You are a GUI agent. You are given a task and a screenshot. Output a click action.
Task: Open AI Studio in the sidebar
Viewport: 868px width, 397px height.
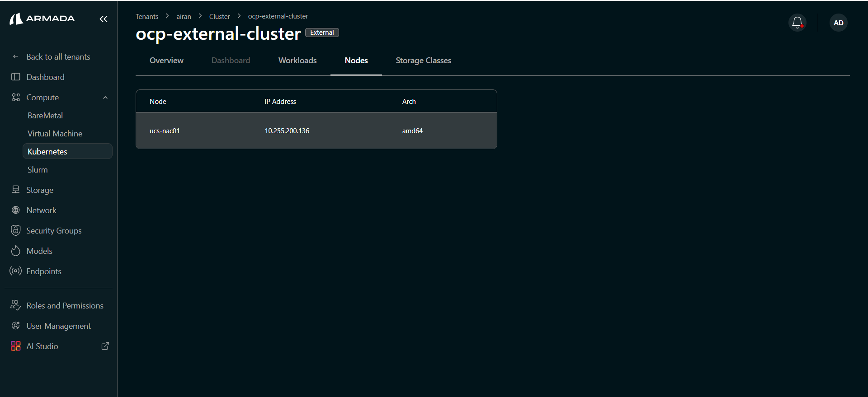42,346
